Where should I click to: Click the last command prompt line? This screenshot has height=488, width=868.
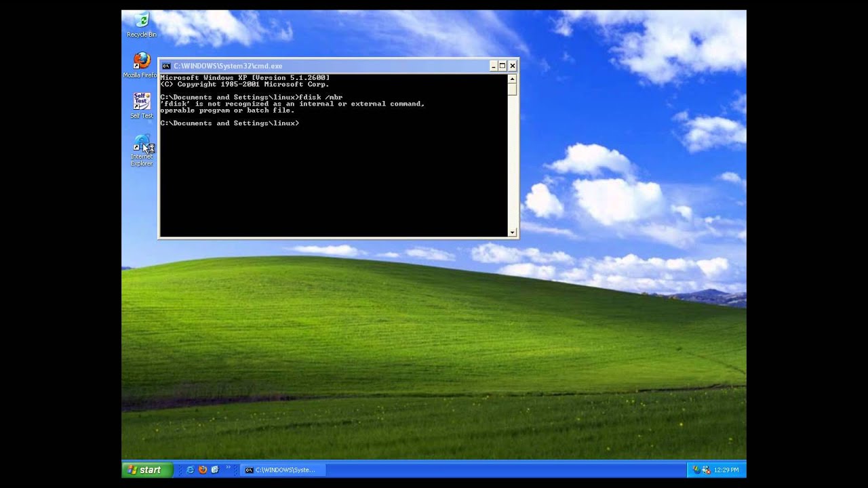pos(229,123)
